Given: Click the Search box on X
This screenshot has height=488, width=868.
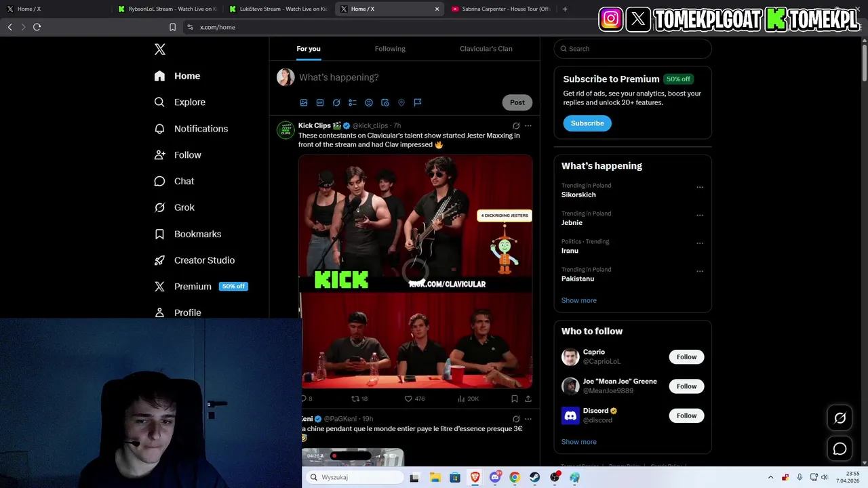Looking at the screenshot, I should coord(633,49).
